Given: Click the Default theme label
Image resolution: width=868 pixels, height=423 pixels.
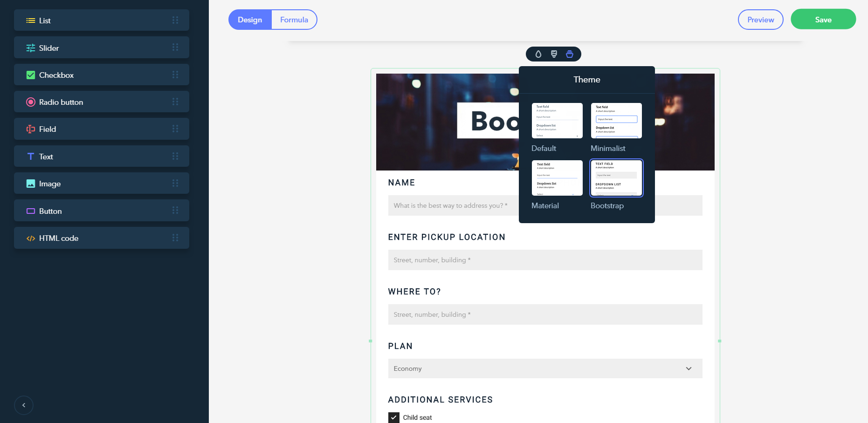Looking at the screenshot, I should pyautogui.click(x=544, y=148).
